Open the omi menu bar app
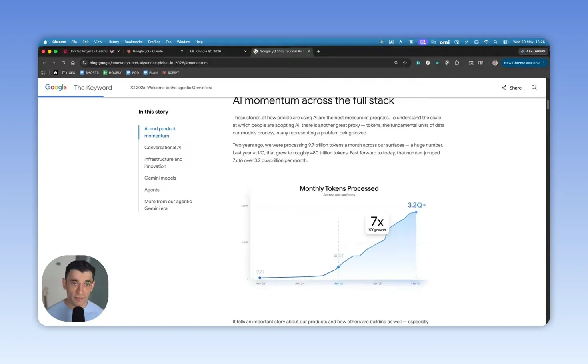 (x=444, y=42)
